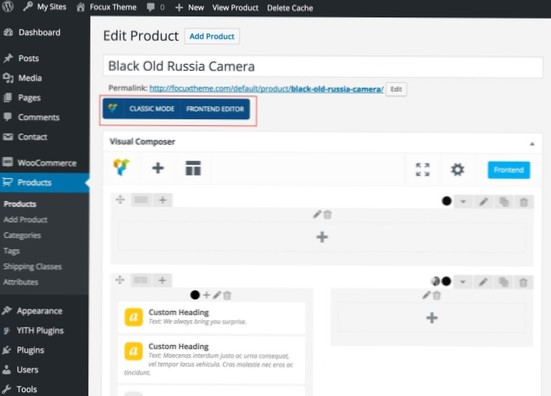Select Products main sidebar item

tap(45, 183)
